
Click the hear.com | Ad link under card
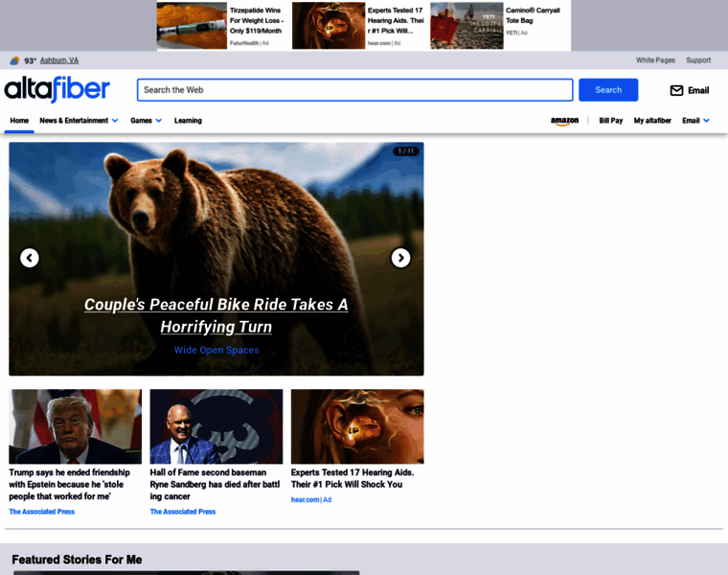pos(311,499)
